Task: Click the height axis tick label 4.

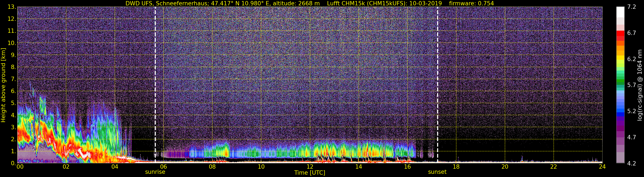Action: pyautogui.click(x=13, y=115)
